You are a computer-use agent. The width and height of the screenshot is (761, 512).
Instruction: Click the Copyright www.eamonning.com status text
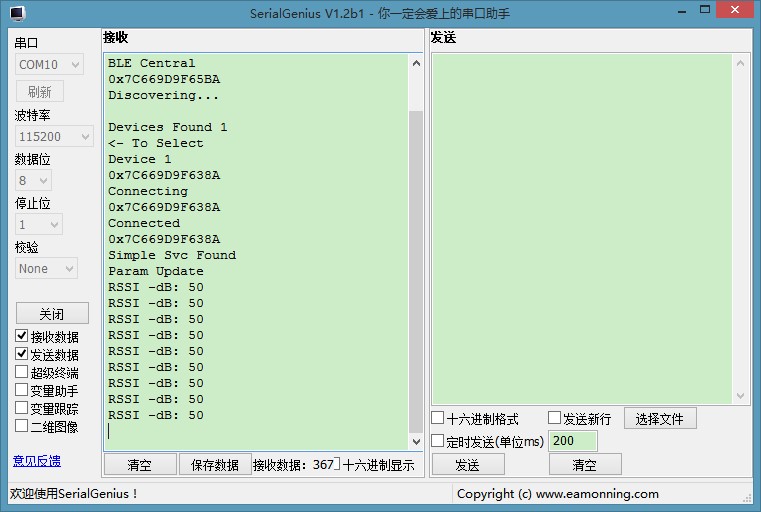pyautogui.click(x=558, y=494)
